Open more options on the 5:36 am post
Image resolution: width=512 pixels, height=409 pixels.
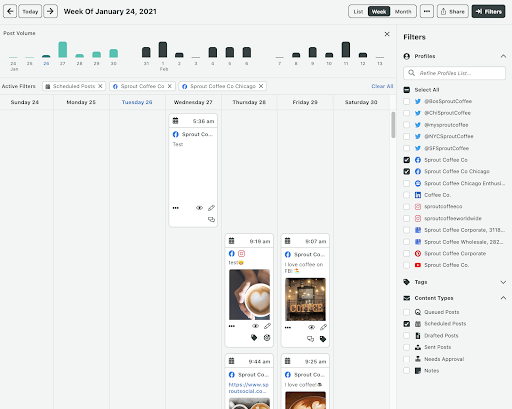point(176,208)
